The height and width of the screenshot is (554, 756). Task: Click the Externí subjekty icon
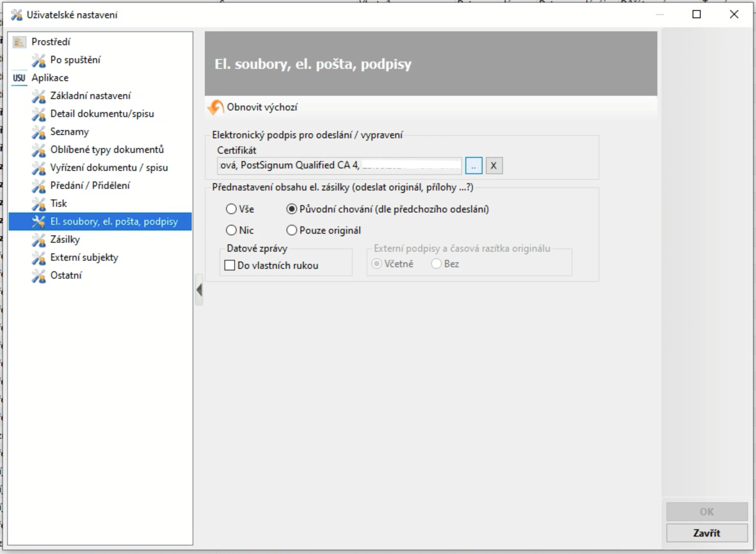point(39,258)
